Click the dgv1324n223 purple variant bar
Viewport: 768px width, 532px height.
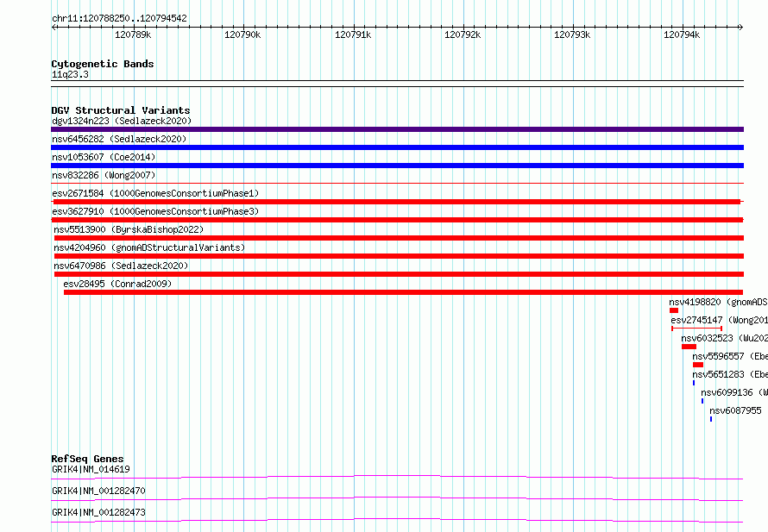[x=397, y=129]
